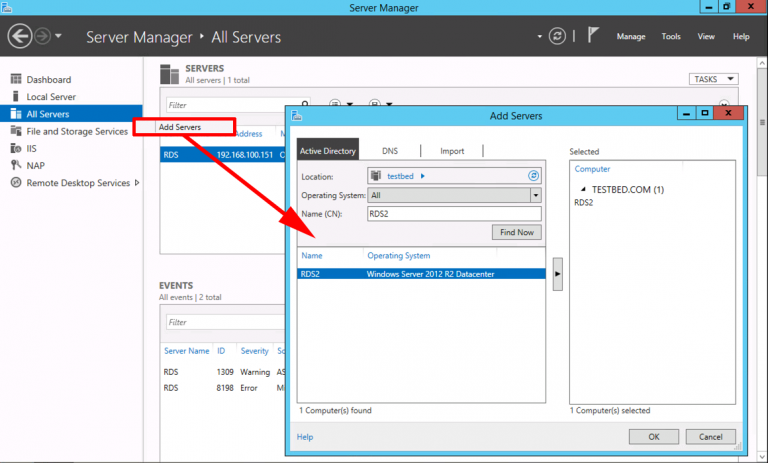The image size is (768, 463).
Task: Click the Name (CN) input field
Action: coord(454,214)
